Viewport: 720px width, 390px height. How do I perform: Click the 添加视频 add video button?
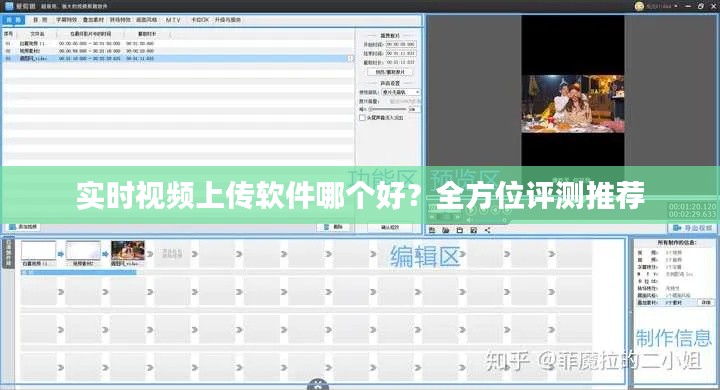23,227
